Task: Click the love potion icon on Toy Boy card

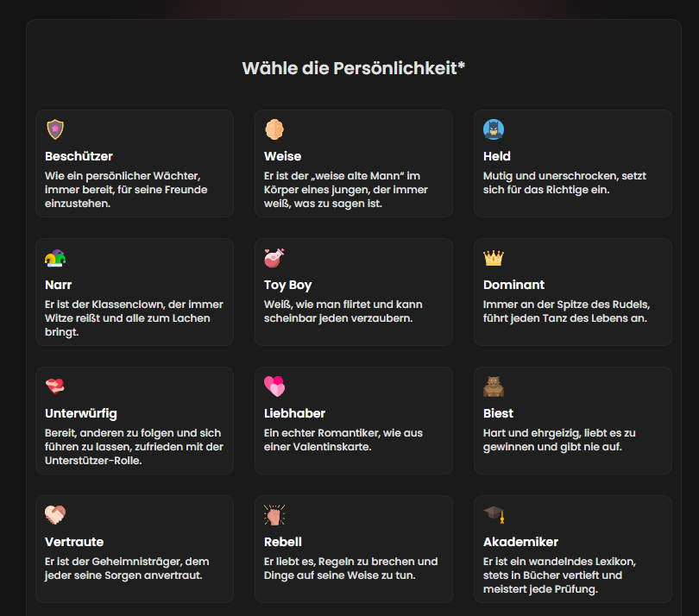Action: [274, 258]
